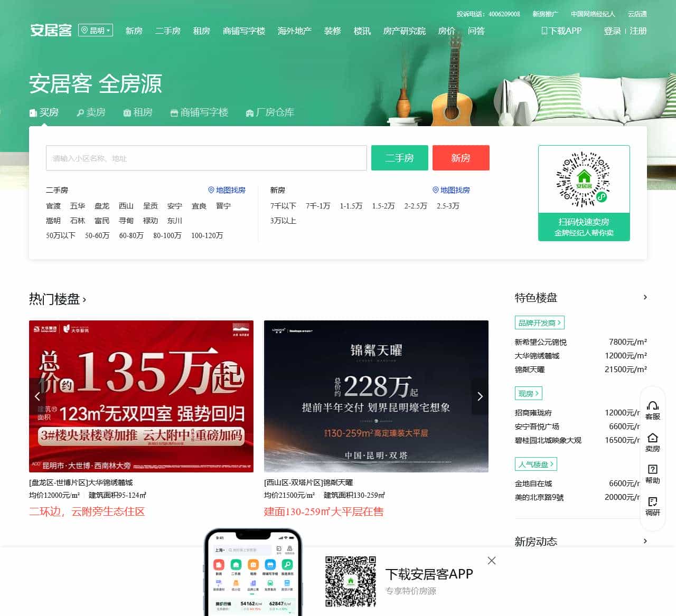Select the 商铺写字楼 search tab

pyautogui.click(x=199, y=112)
